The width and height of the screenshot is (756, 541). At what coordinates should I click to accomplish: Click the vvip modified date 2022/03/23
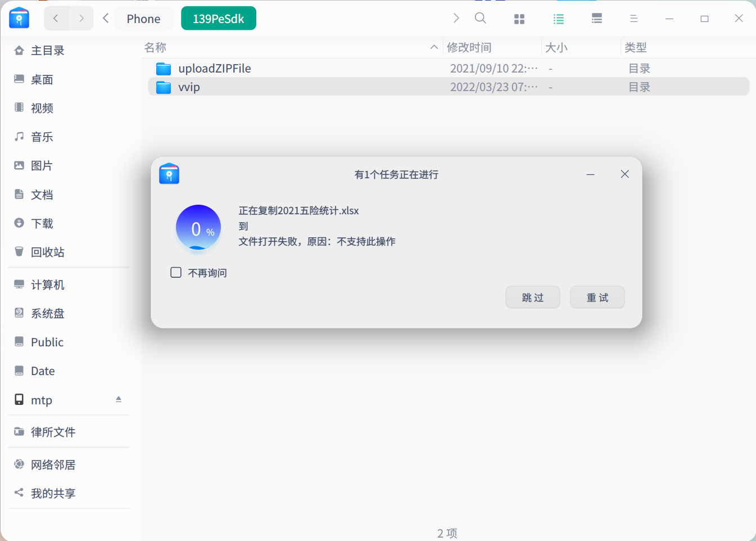click(494, 87)
